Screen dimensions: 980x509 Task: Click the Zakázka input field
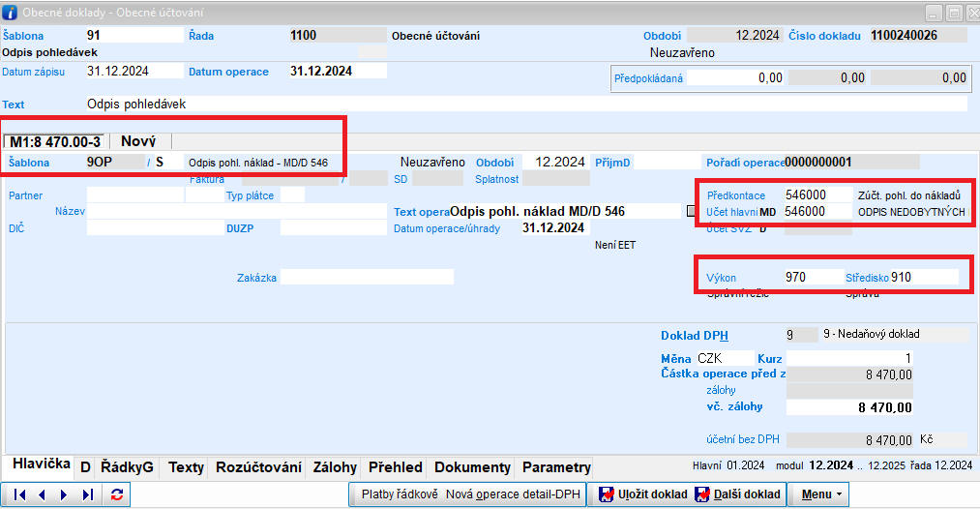(x=367, y=277)
